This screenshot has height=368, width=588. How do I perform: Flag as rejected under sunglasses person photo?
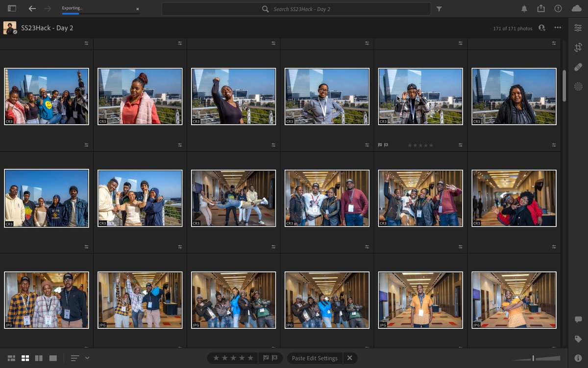(x=386, y=145)
